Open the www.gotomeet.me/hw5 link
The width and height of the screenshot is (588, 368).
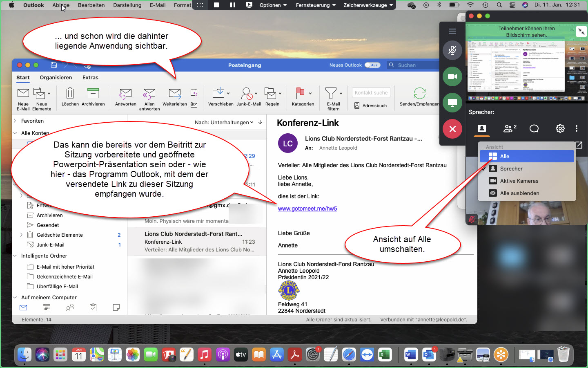point(307,209)
